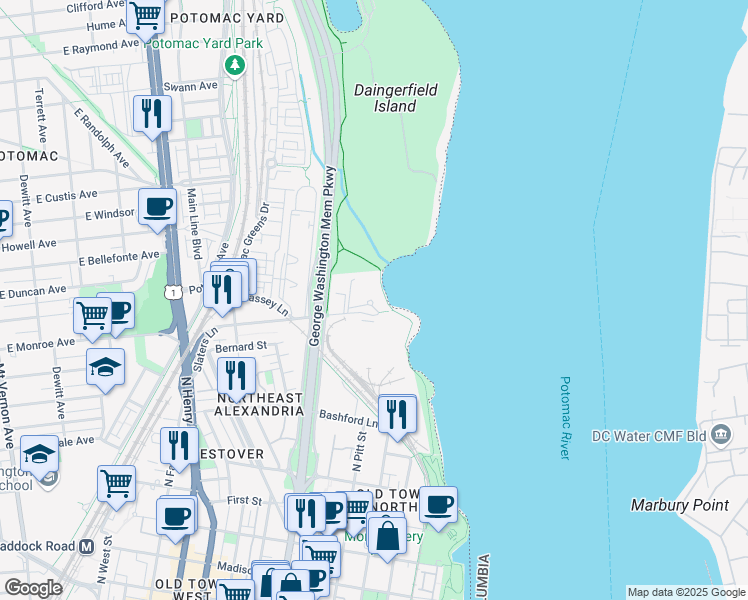Select the E Bellefonte Ave street label

tap(119, 258)
